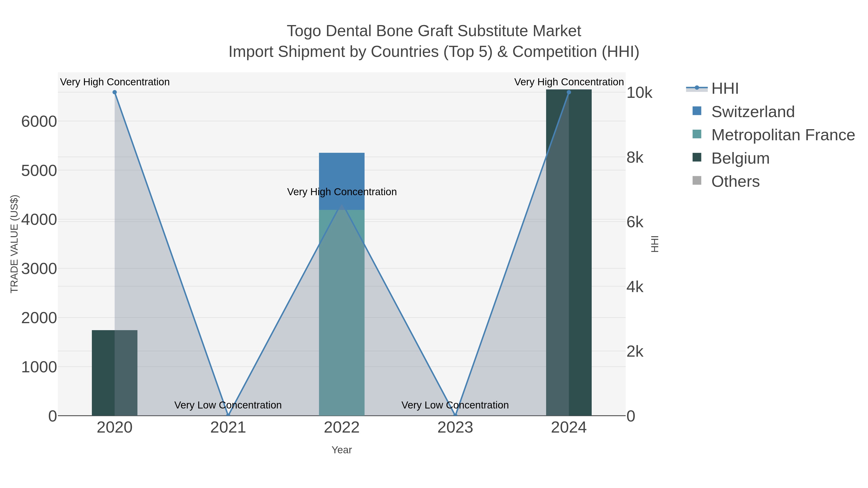Click the Others gray legend swatch

[x=697, y=180]
